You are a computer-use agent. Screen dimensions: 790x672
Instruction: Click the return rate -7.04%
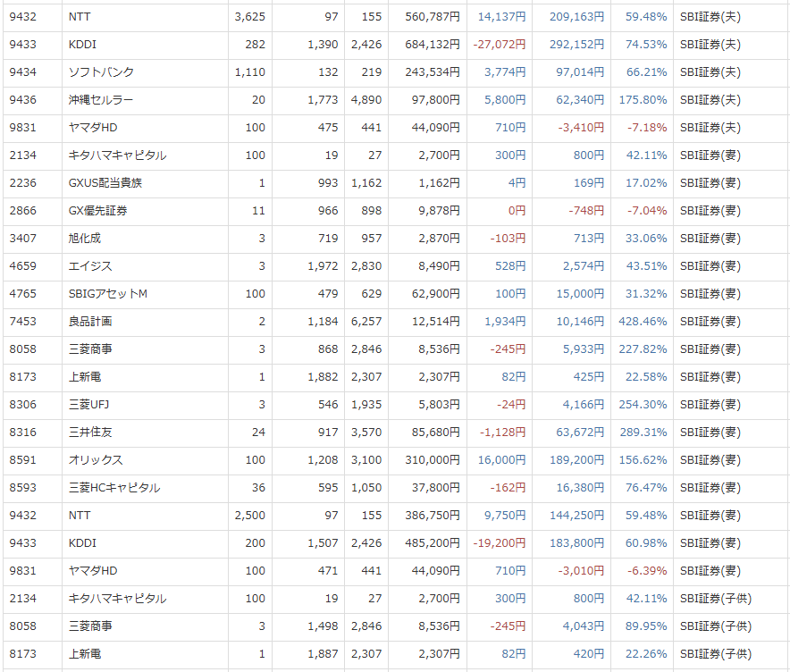pyautogui.click(x=647, y=211)
